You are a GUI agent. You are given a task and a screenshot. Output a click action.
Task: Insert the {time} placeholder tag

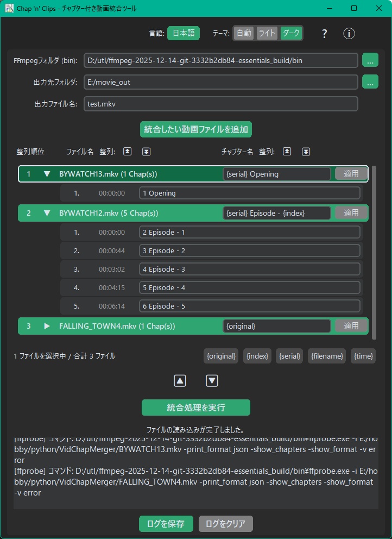tap(363, 356)
